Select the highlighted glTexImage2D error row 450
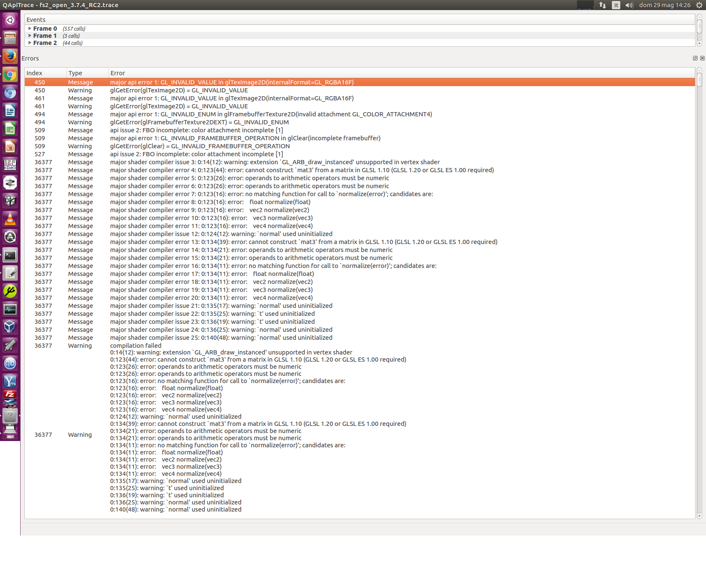The width and height of the screenshot is (706, 588). click(232, 82)
